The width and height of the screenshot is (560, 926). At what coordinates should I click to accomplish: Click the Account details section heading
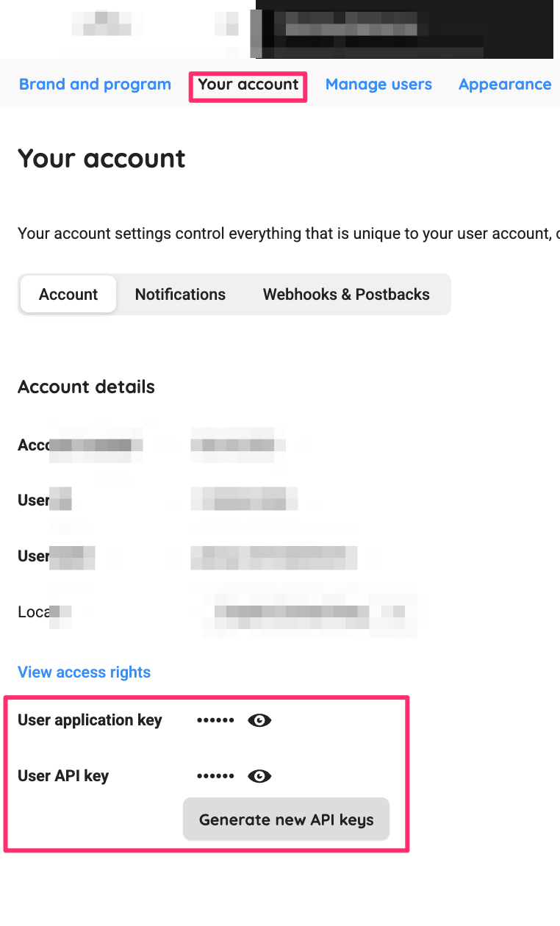point(86,387)
